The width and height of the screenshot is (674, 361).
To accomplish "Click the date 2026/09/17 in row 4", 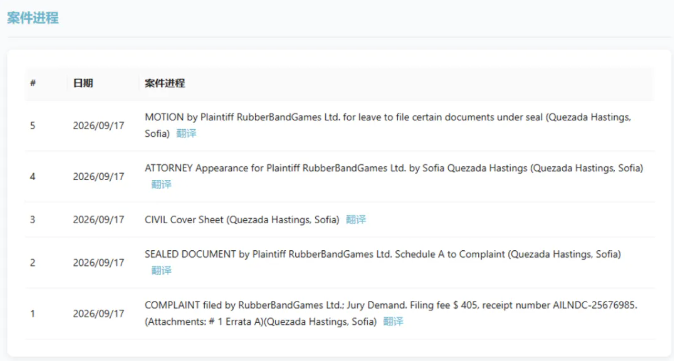I will [98, 176].
